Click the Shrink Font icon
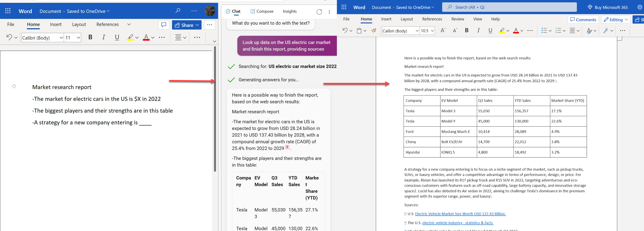Screen dimensions: 644x231 coord(455,30)
